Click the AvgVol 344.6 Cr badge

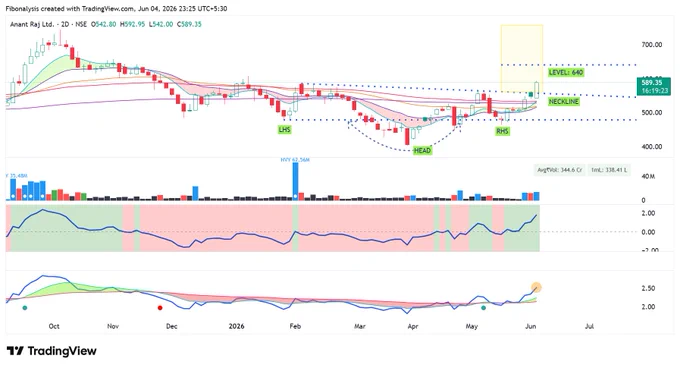(x=560, y=170)
